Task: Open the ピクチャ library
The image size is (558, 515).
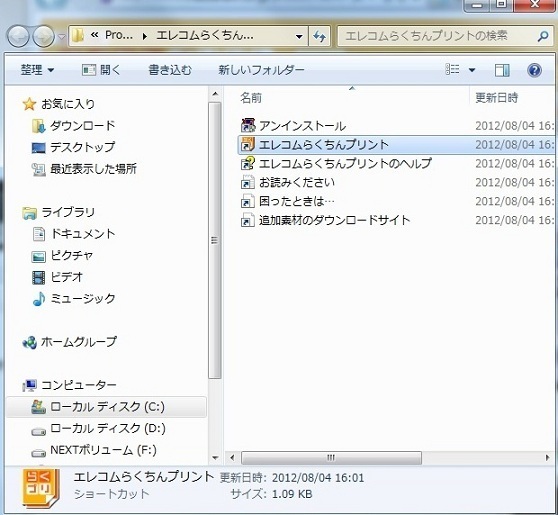Action: 72,255
